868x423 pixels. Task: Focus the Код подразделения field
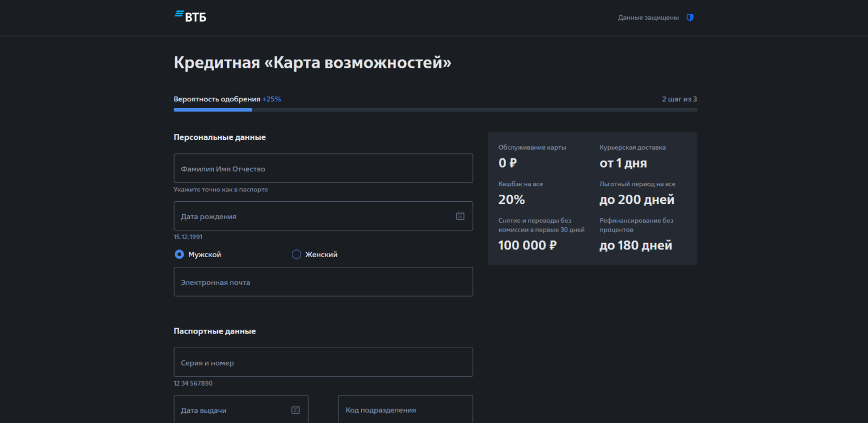(405, 409)
